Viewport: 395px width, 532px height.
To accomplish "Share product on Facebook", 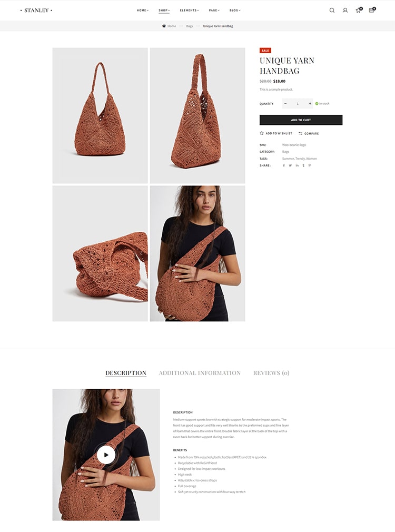I will coord(284,165).
